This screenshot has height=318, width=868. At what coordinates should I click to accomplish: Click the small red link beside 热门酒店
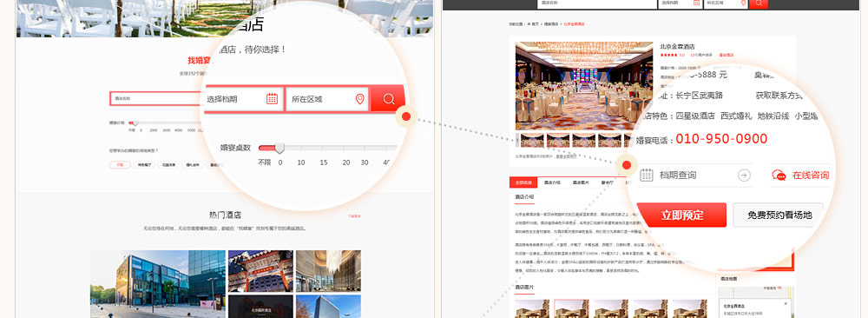tap(354, 216)
